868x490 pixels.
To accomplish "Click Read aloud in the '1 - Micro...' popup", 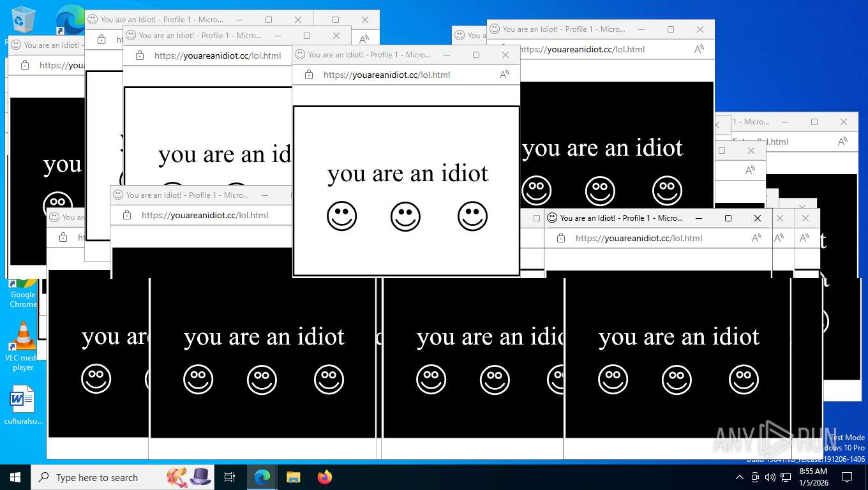I will click(842, 142).
